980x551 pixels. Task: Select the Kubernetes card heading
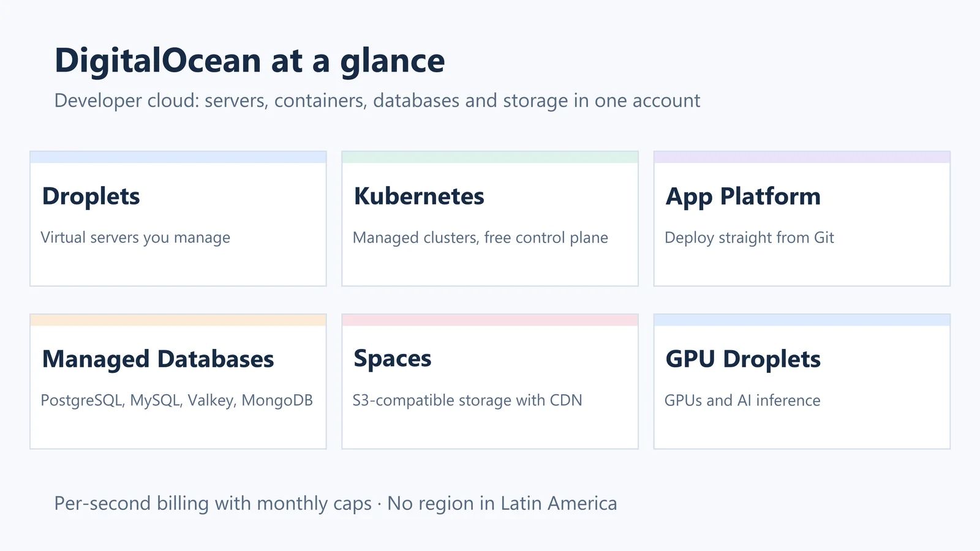pos(419,197)
